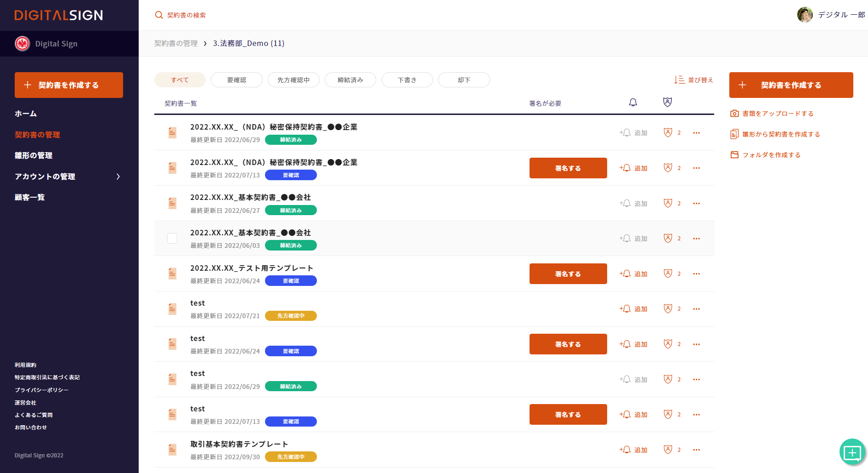Open three-dot menu for first NDA contract
The image size is (868, 473).
point(696,133)
